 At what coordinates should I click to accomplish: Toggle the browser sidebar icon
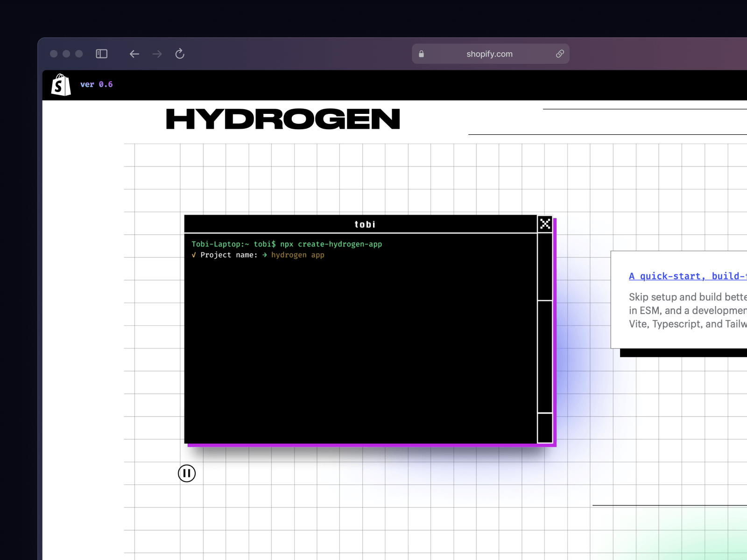[101, 54]
